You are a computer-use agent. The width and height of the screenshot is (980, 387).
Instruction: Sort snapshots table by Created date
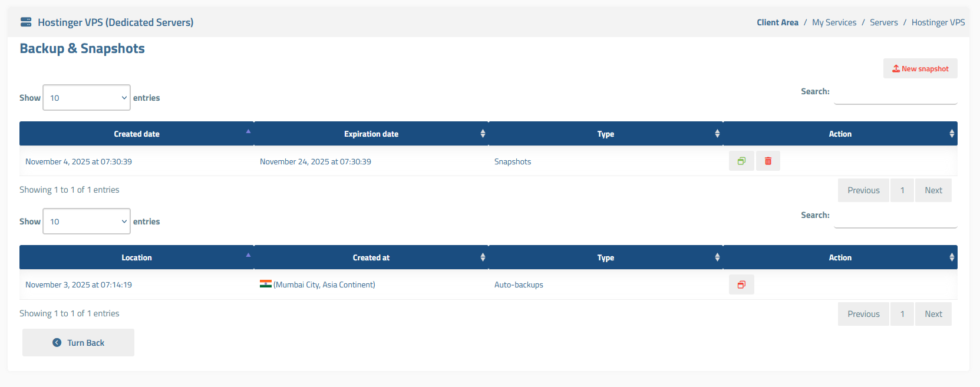pos(137,134)
